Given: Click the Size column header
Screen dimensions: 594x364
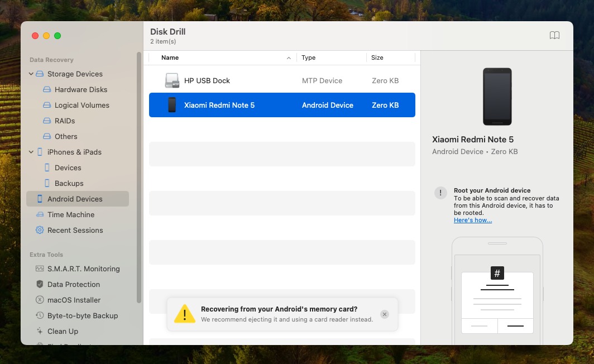Looking at the screenshot, I should [377, 58].
